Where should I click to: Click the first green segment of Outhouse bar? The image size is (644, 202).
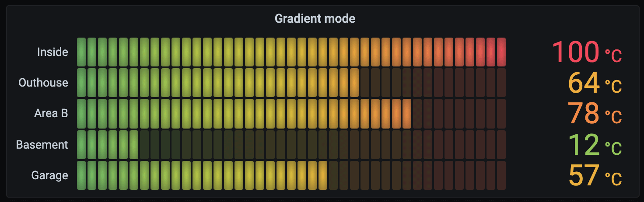coord(81,83)
